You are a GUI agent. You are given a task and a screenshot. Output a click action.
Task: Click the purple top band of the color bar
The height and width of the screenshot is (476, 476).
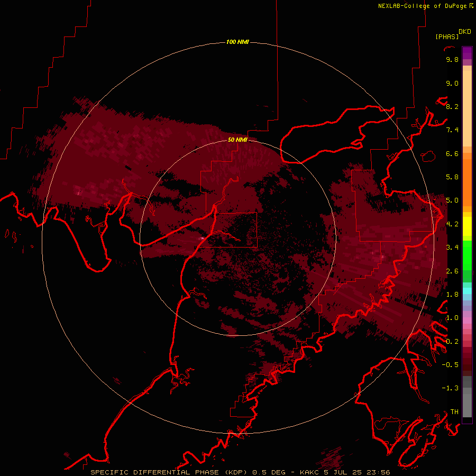click(467, 53)
